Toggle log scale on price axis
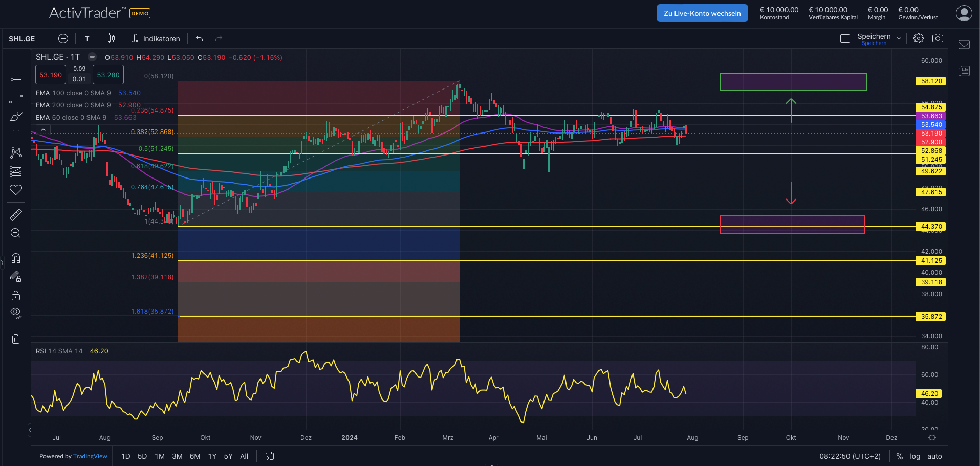 tap(915, 456)
